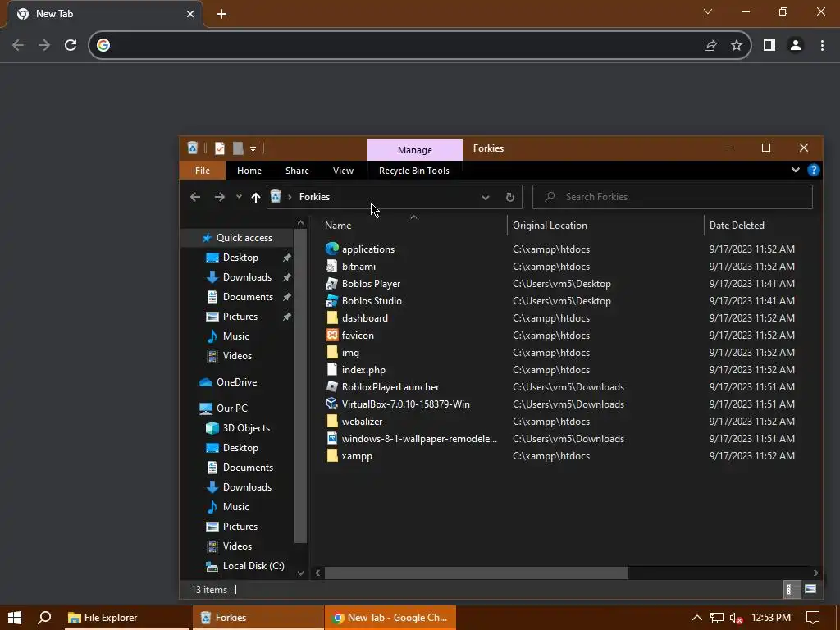Open taskbar search magnifier
This screenshot has height=630, width=840.
45,618
